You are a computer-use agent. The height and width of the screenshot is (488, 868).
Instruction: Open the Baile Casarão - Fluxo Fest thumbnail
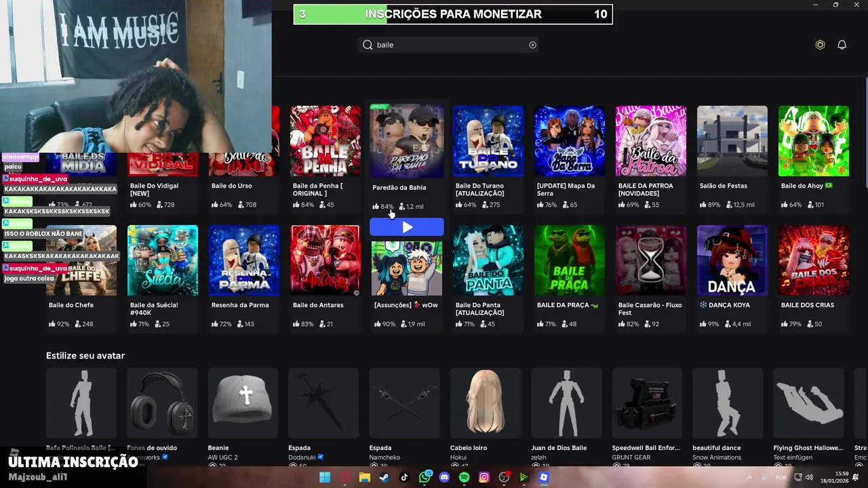[x=651, y=260]
